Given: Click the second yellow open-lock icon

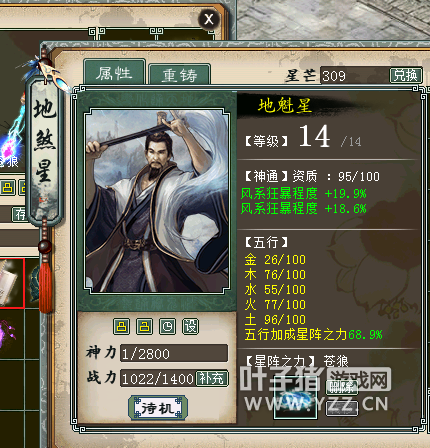Looking at the screenshot, I should 144,326.
